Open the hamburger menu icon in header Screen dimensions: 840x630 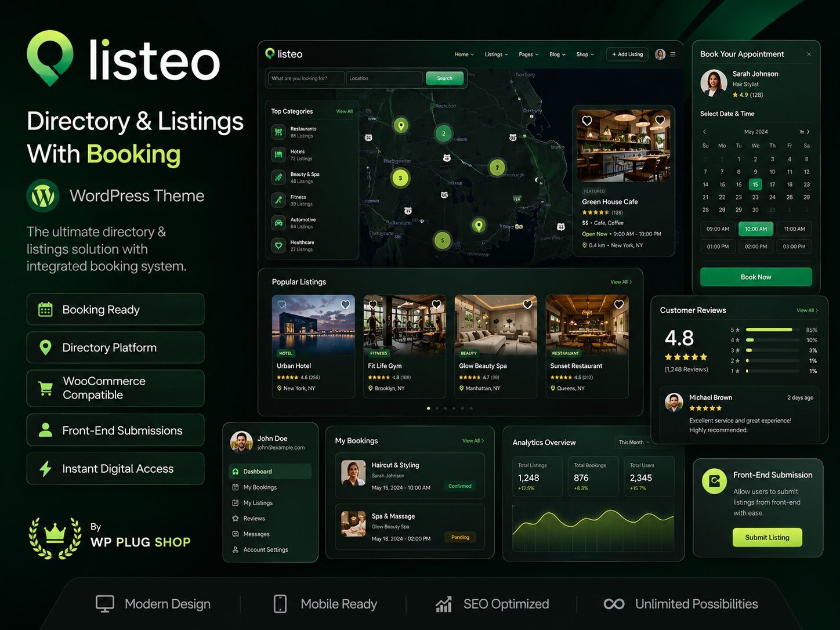pos(673,55)
